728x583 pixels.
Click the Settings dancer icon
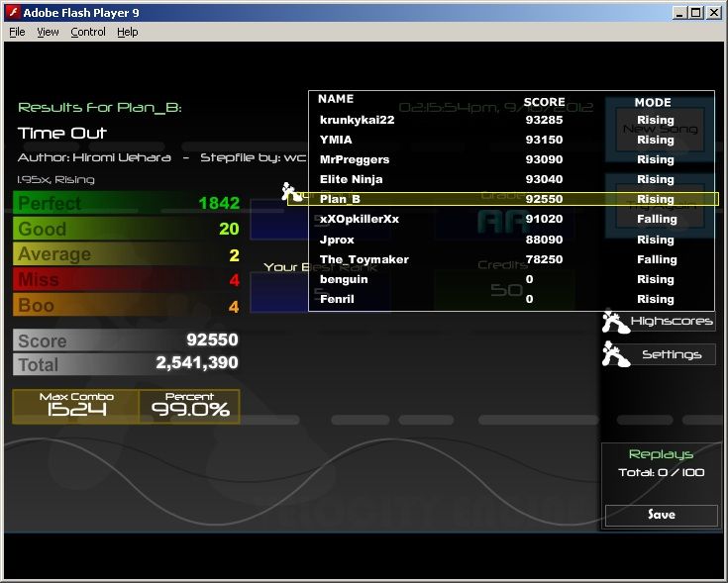(615, 354)
